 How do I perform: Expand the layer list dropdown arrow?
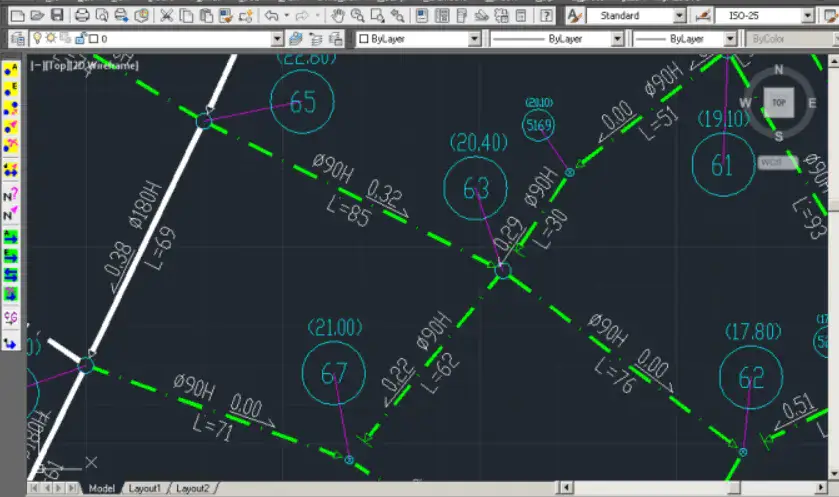pos(277,39)
